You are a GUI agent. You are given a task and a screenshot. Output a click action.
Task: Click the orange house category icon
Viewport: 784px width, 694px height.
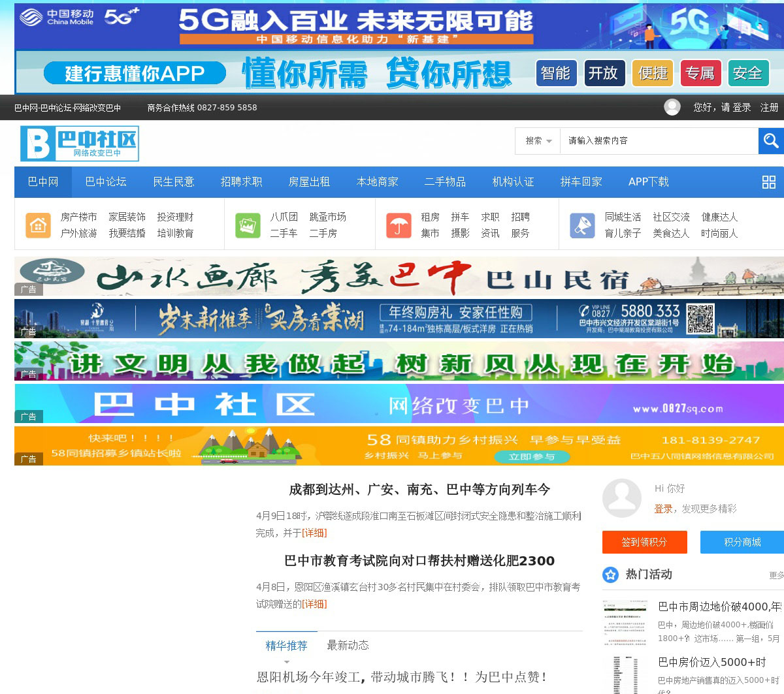pos(38,225)
